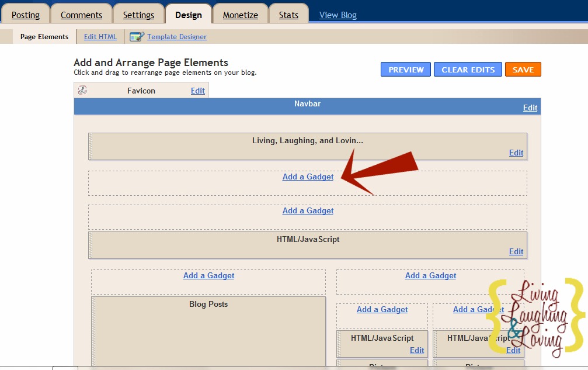
Task: Add a Gadget above Blog Posts
Action: point(208,275)
